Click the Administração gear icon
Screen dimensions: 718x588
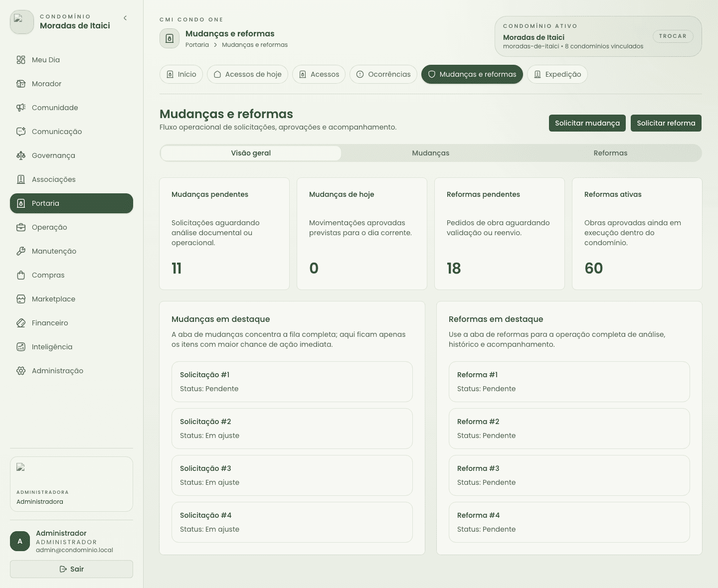pos(21,371)
